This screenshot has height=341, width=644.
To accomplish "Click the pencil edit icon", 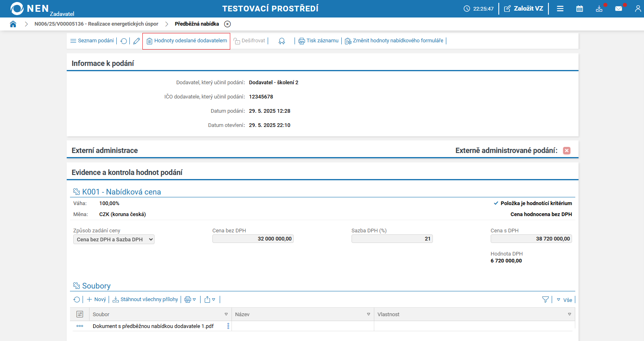I will pos(137,41).
